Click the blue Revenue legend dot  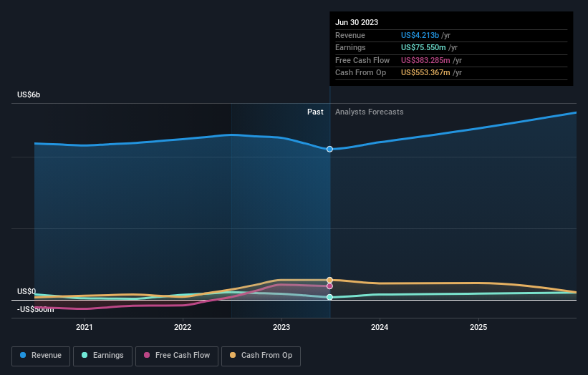tap(23, 355)
